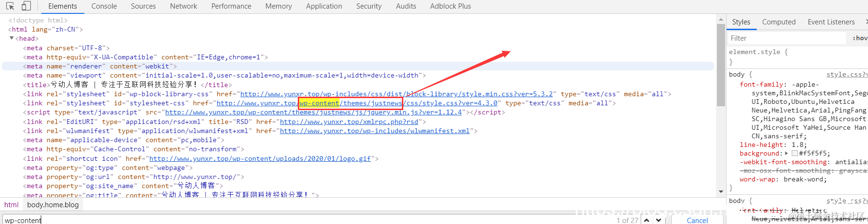Select the doctype html node
The height and width of the screenshot is (224, 868).
[38, 20]
